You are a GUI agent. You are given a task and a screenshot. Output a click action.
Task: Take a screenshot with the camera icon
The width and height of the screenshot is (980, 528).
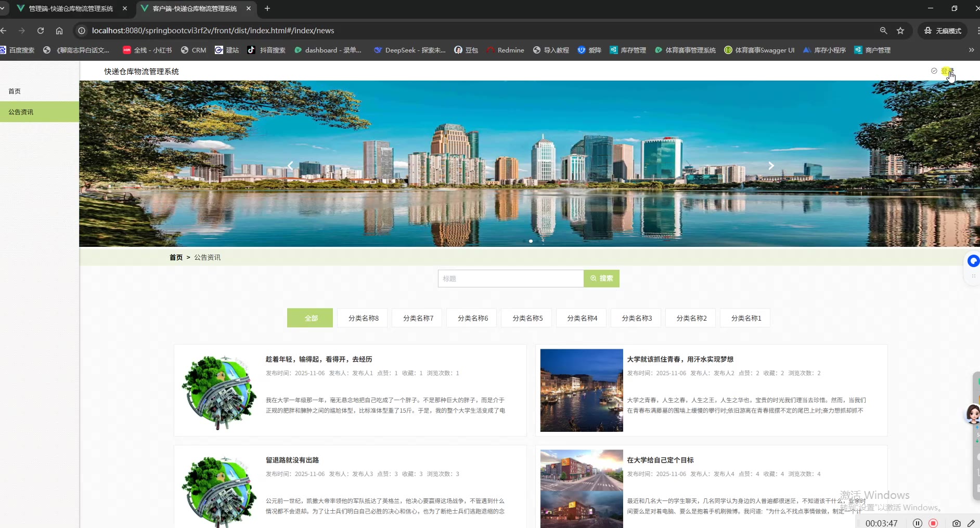[956, 523]
